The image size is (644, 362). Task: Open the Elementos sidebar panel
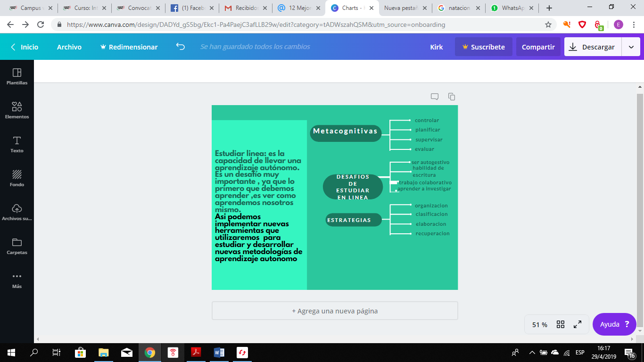click(x=17, y=110)
